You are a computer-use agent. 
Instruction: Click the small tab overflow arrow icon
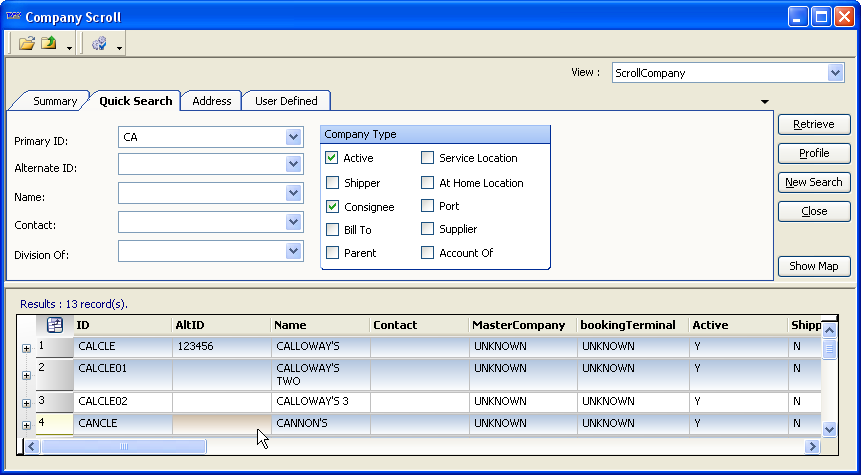[x=765, y=102]
